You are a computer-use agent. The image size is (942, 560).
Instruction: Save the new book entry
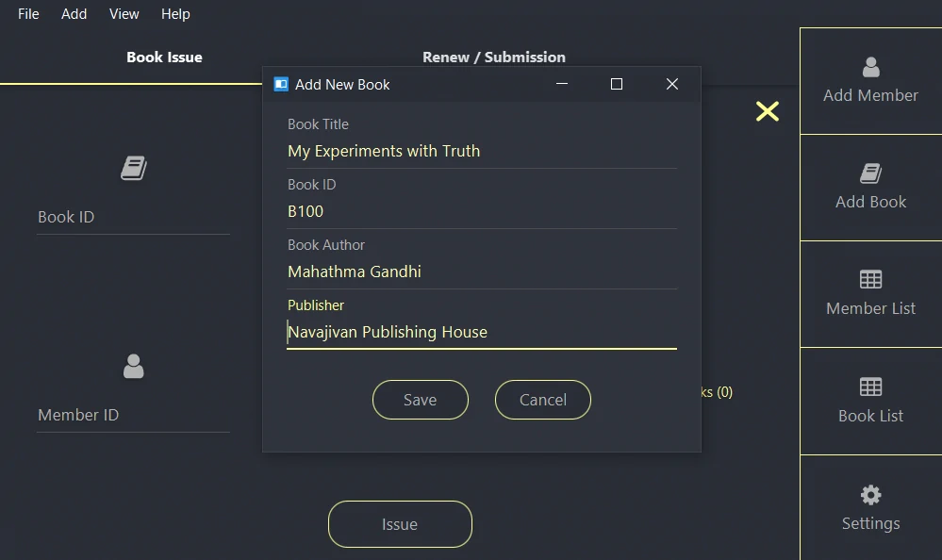[x=420, y=400]
